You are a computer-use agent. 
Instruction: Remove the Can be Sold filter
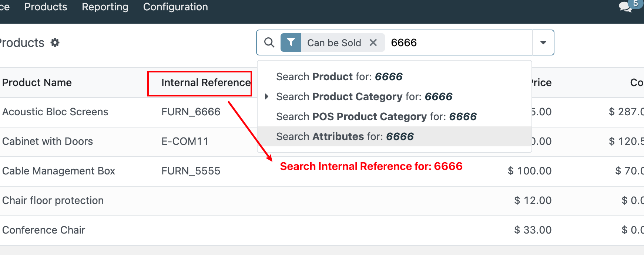tap(373, 42)
